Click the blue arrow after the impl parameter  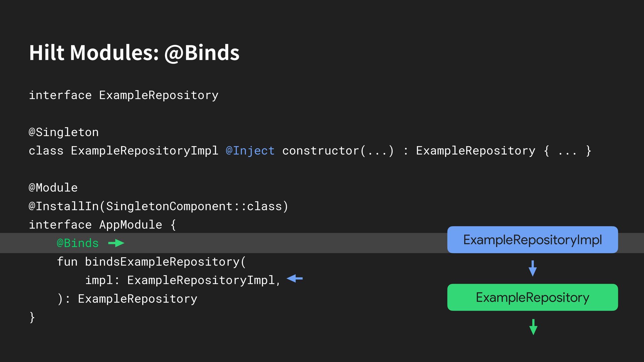tap(295, 279)
